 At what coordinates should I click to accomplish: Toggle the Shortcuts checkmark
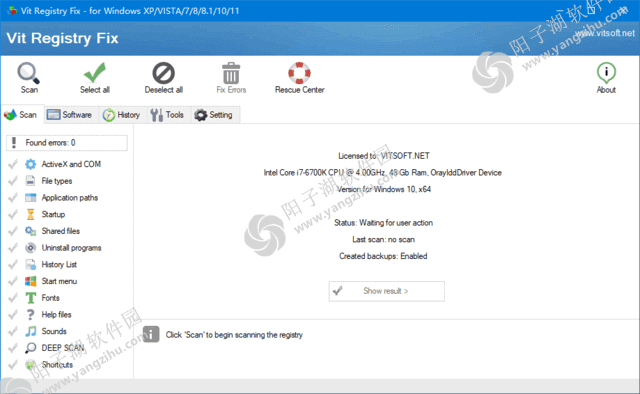click(x=13, y=365)
